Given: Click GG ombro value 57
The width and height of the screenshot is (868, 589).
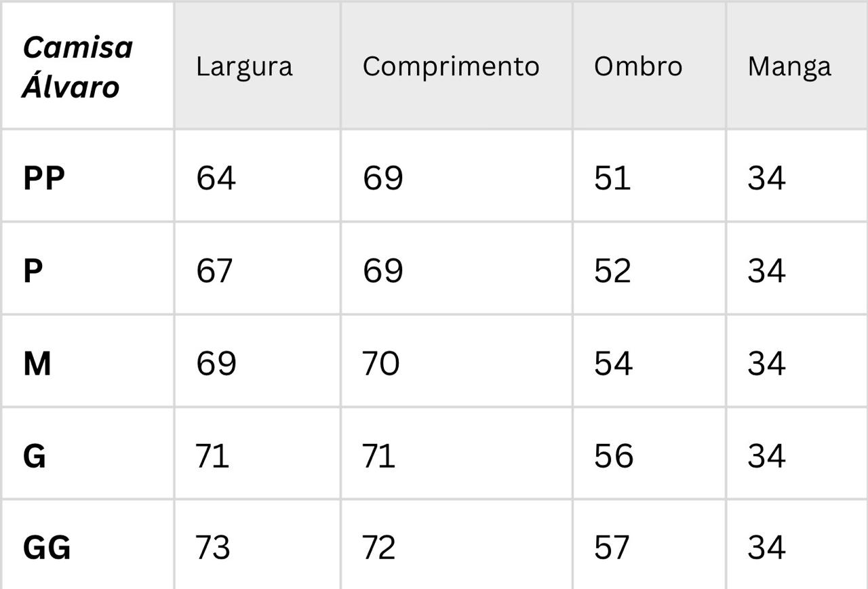Looking at the screenshot, I should (x=612, y=548).
